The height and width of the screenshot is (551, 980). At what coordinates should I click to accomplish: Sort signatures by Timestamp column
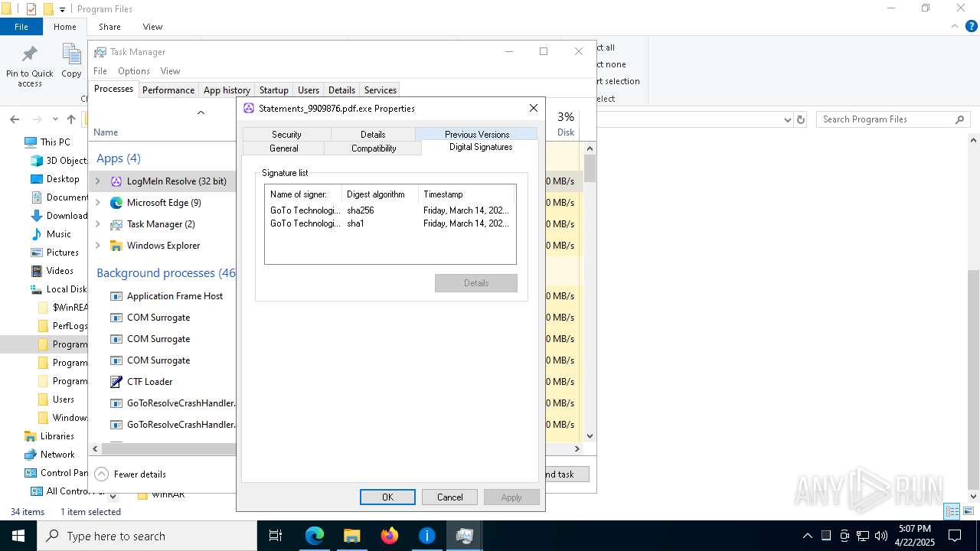pos(467,194)
